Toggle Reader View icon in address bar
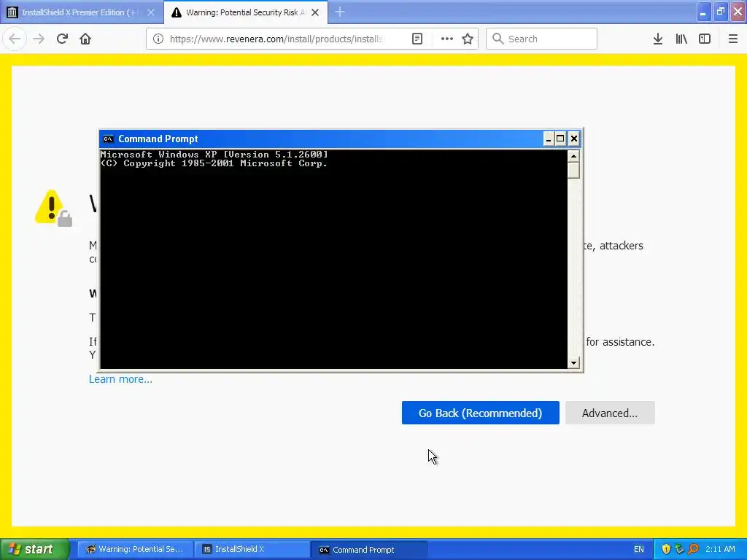 coord(417,39)
